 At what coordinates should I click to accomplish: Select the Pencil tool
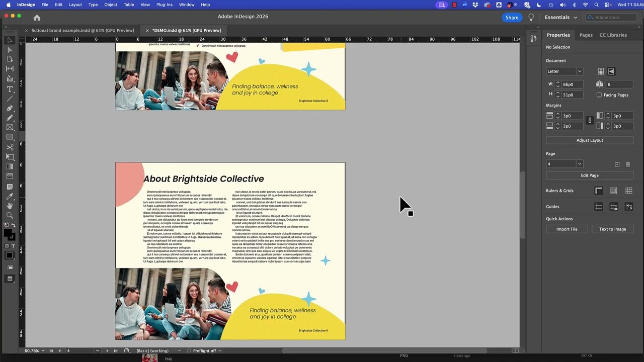10,118
